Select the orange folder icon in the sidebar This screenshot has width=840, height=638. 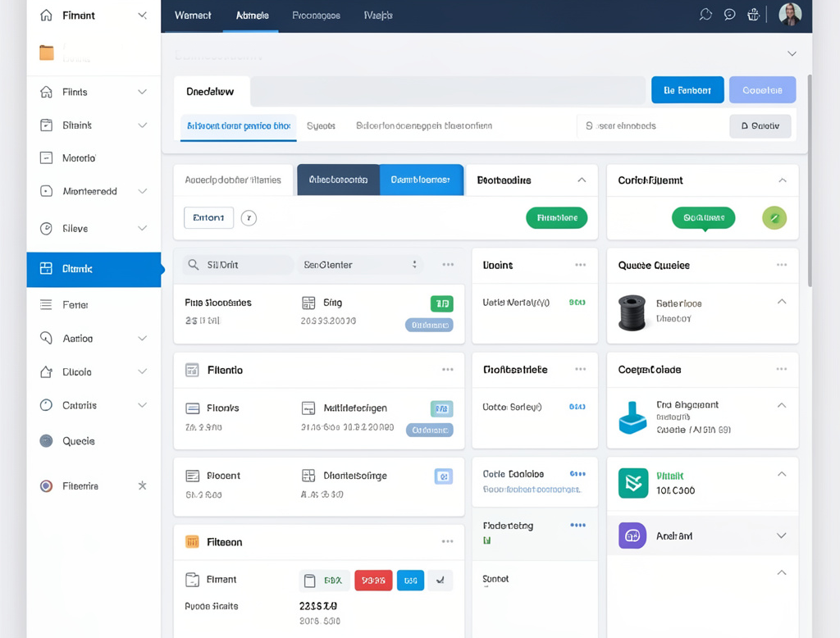[46, 52]
